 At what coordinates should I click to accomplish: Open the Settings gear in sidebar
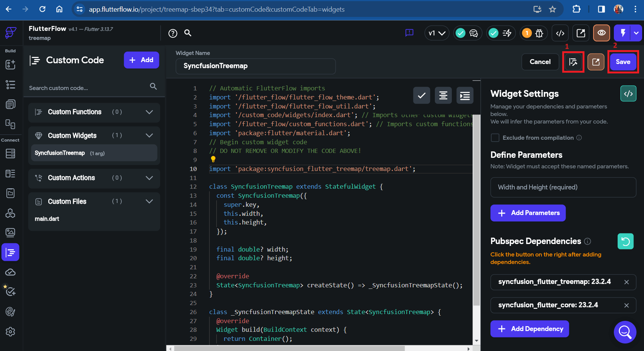pos(11,332)
